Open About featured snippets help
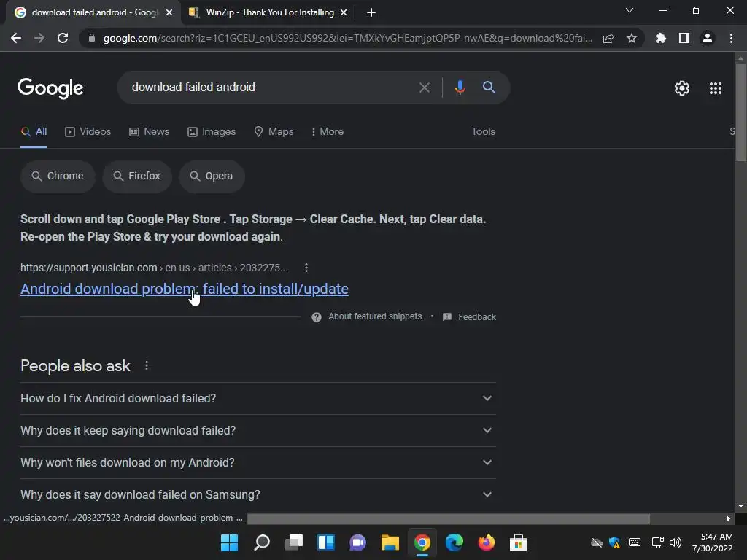This screenshot has width=747, height=560. coord(367,316)
